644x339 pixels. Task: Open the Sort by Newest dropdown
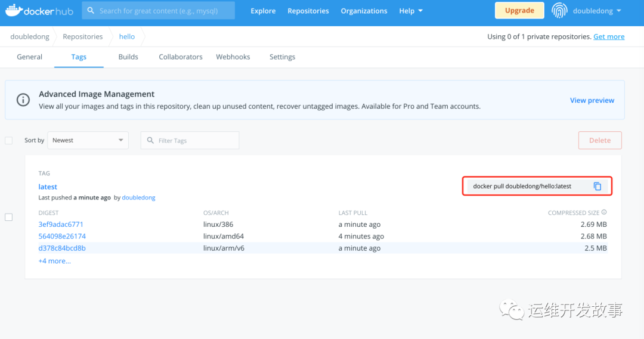pyautogui.click(x=88, y=140)
